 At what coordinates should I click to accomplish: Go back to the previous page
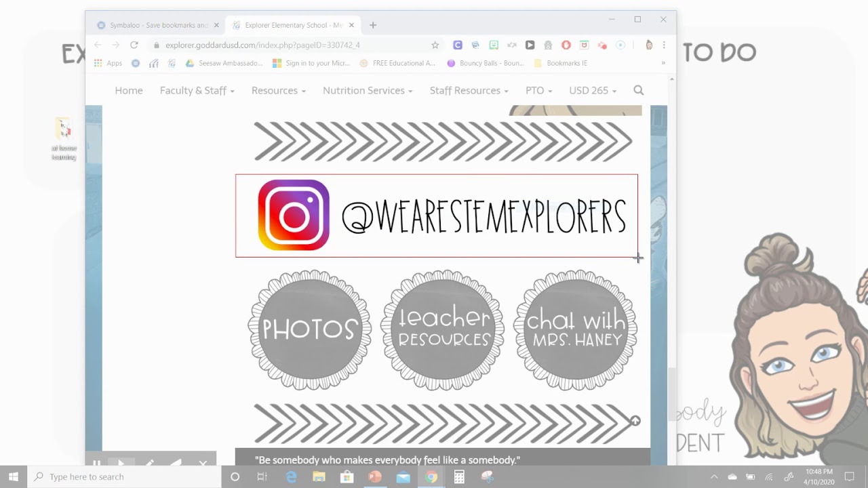pyautogui.click(x=98, y=45)
